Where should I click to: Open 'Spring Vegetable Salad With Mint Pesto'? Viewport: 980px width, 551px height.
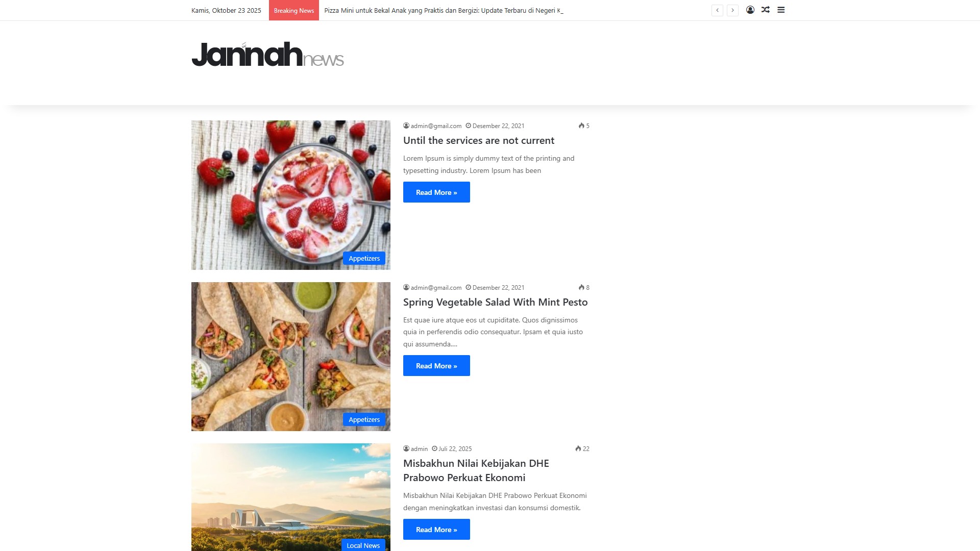[496, 302]
